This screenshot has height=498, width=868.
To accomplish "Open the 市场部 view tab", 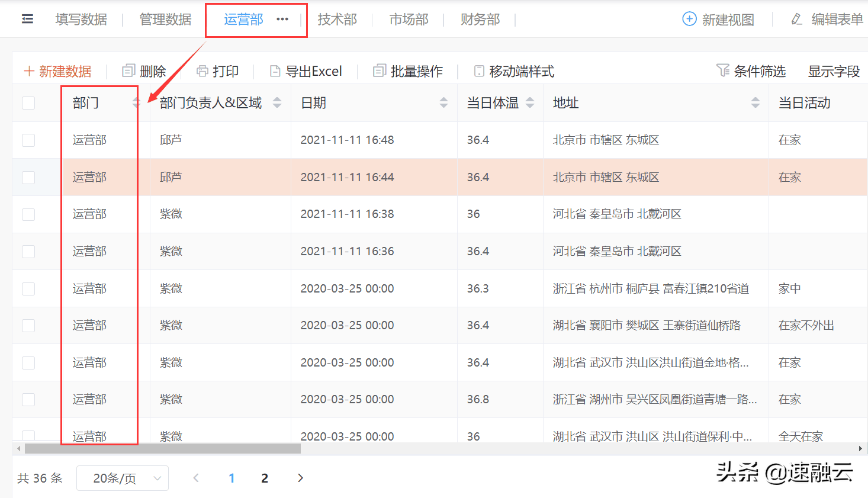I will tap(409, 20).
